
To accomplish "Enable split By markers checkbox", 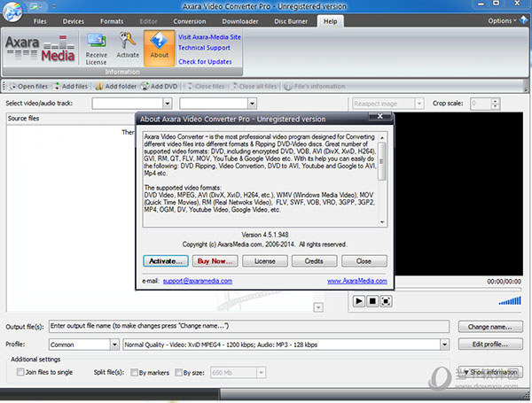I will click(134, 373).
